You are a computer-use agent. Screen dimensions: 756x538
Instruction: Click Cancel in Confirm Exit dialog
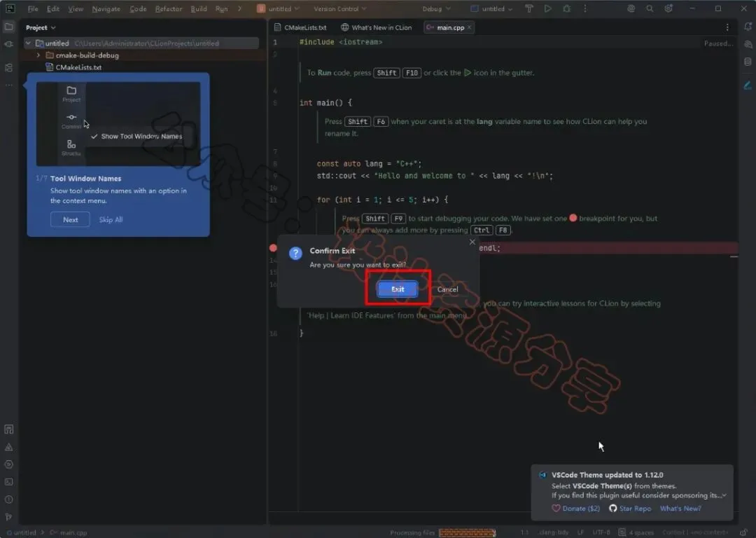pyautogui.click(x=447, y=289)
